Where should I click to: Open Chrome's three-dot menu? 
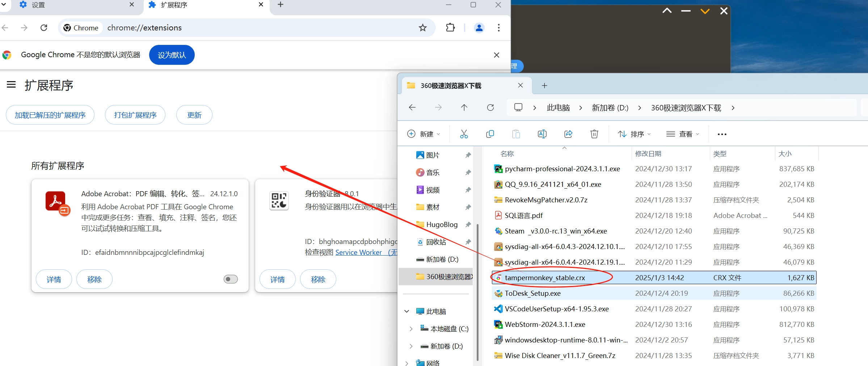(x=499, y=28)
